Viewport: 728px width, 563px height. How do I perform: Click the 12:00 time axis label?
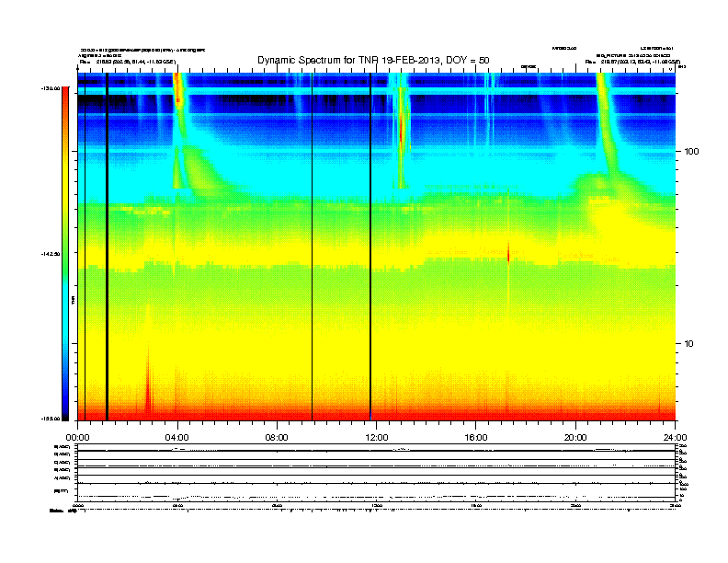coord(377,438)
